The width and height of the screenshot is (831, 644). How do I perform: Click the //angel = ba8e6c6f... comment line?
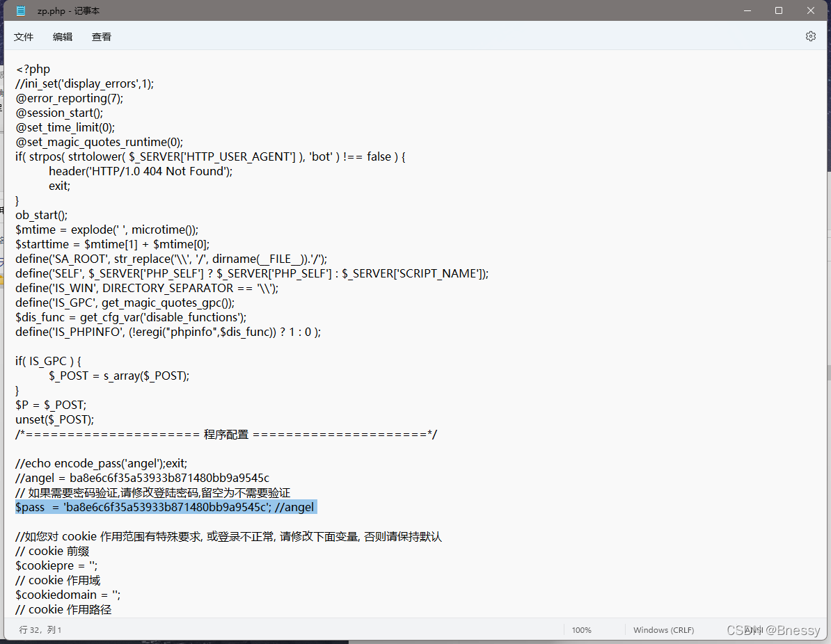143,478
